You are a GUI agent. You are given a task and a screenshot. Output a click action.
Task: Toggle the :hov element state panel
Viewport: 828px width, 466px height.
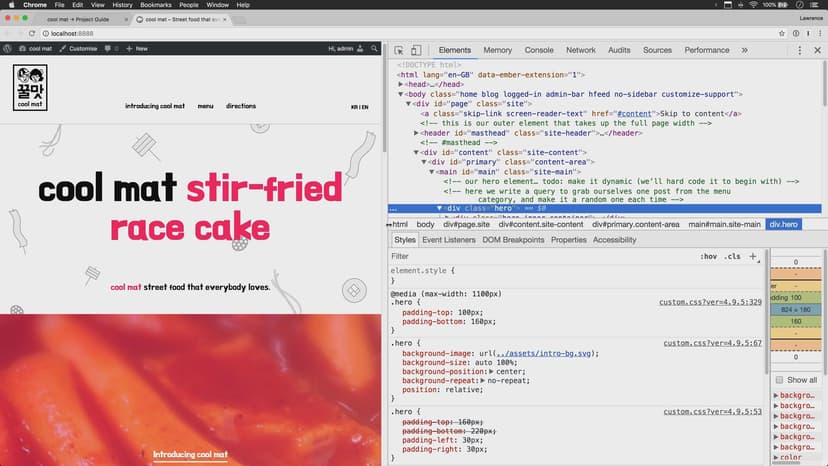point(708,257)
